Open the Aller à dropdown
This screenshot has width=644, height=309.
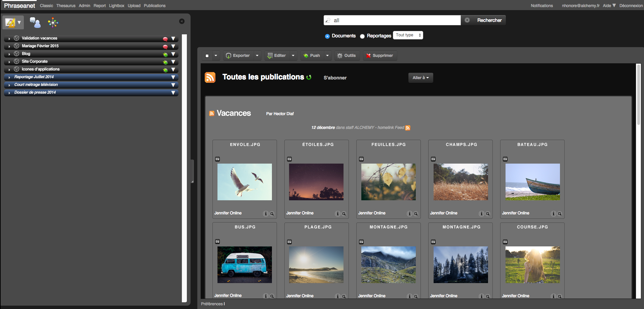(420, 78)
